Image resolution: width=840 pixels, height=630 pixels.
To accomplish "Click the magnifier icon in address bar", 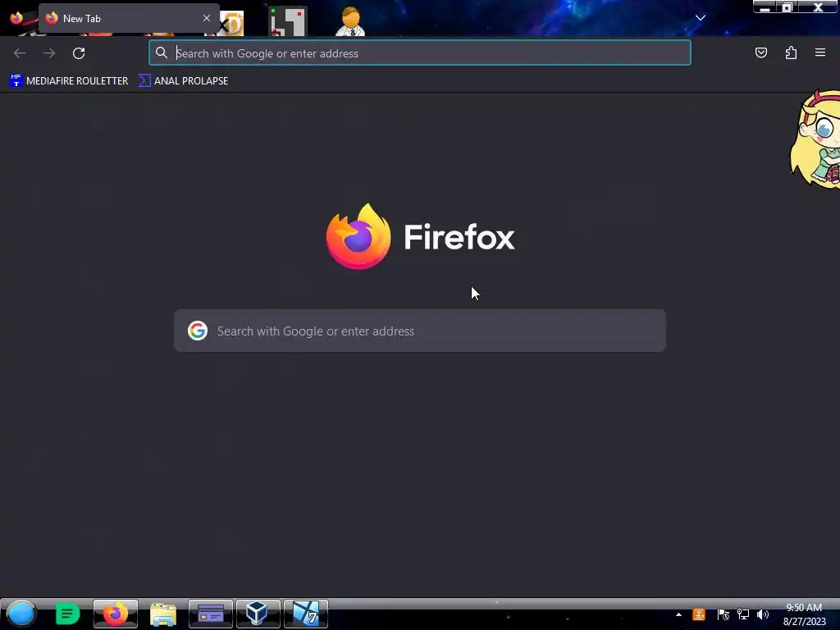I will click(x=162, y=52).
